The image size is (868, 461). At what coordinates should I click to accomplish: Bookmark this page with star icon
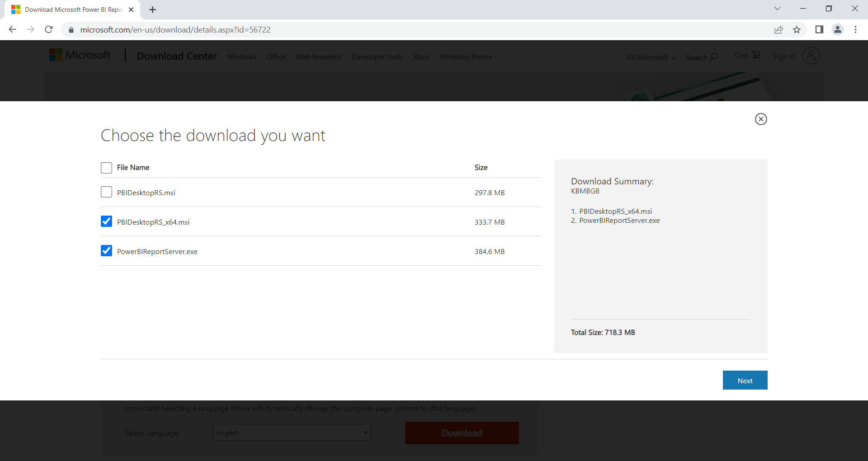click(x=797, y=29)
